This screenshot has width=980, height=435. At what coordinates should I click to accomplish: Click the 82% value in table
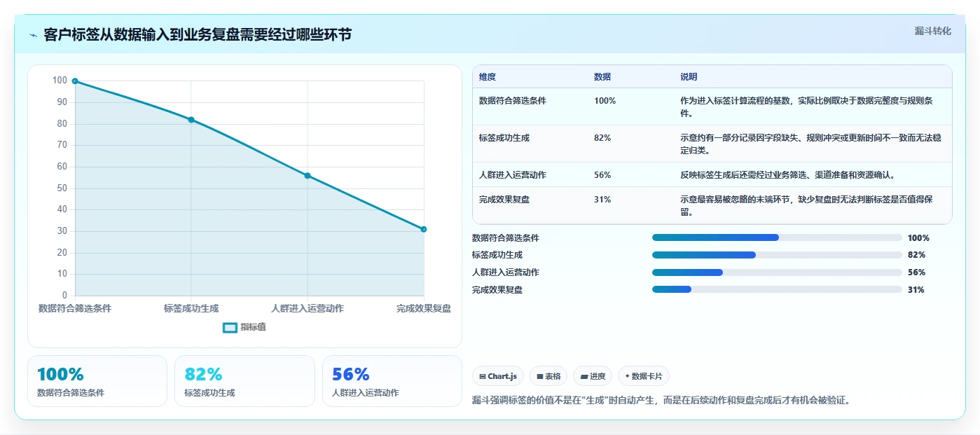[602, 138]
